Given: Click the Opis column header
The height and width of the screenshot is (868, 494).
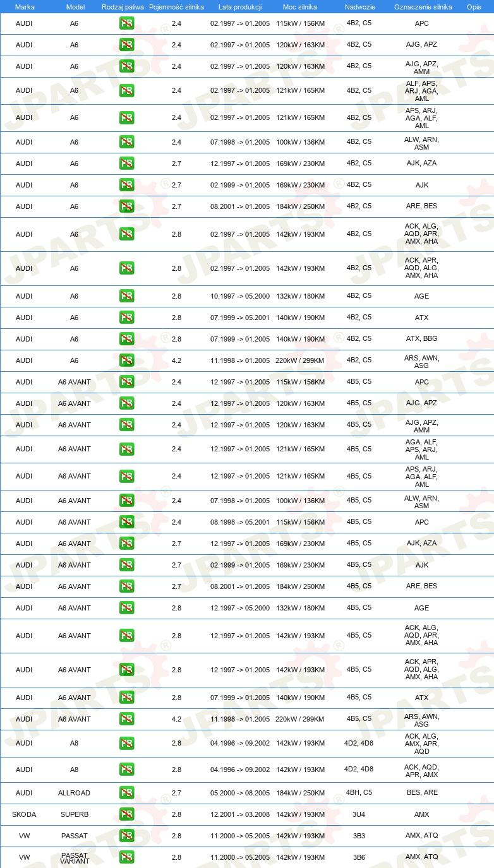Looking at the screenshot, I should 474,7.
